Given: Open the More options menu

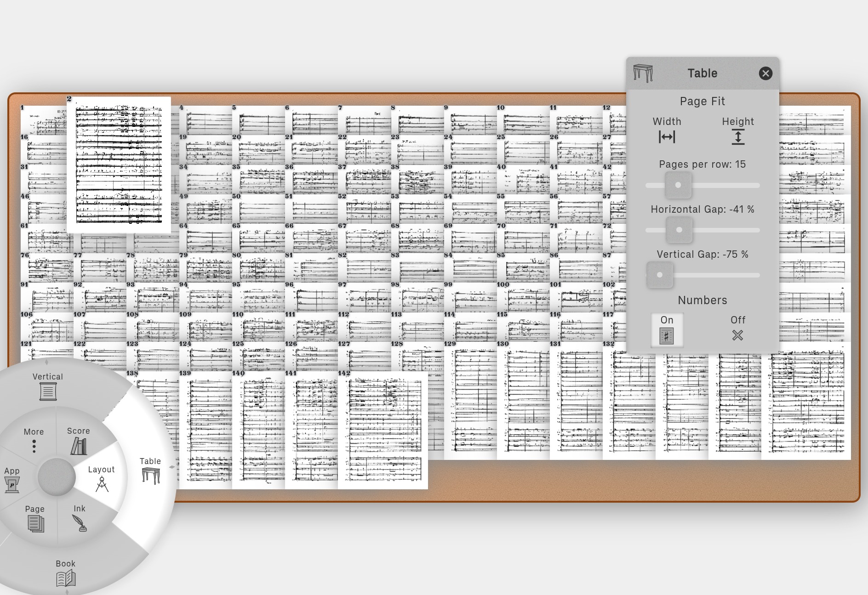Looking at the screenshot, I should coord(34,446).
